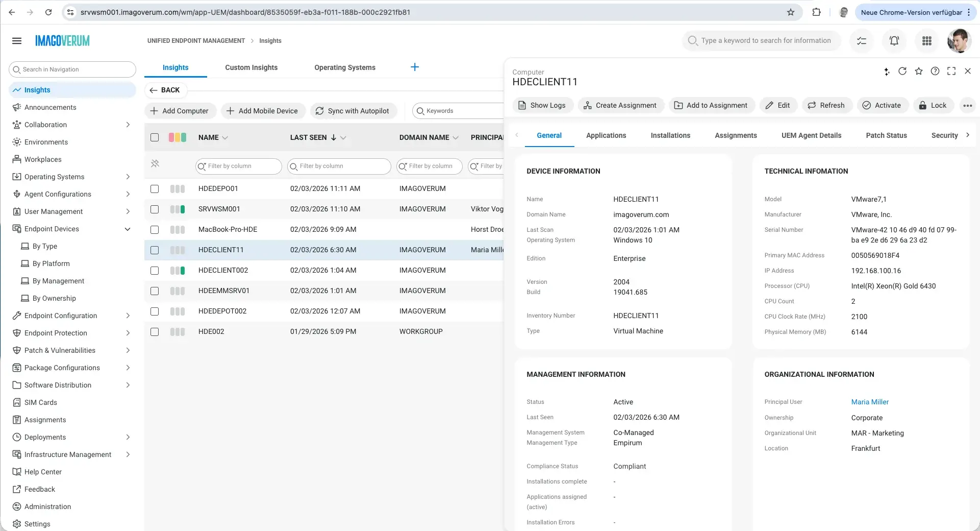Screen dimensions: 980x531
Task: Reload the HDECLIENT11 computer panel
Action: pos(902,71)
